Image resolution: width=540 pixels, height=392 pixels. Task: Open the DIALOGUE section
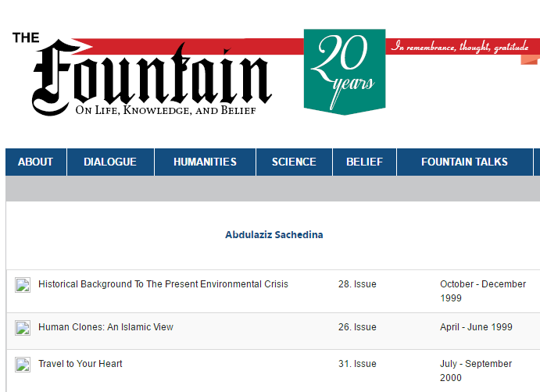pos(110,162)
